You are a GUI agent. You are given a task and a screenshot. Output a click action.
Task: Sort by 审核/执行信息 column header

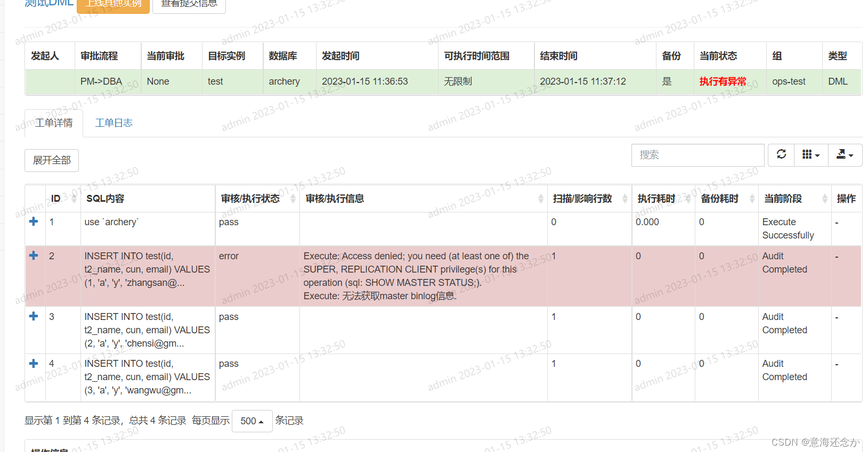coord(424,199)
